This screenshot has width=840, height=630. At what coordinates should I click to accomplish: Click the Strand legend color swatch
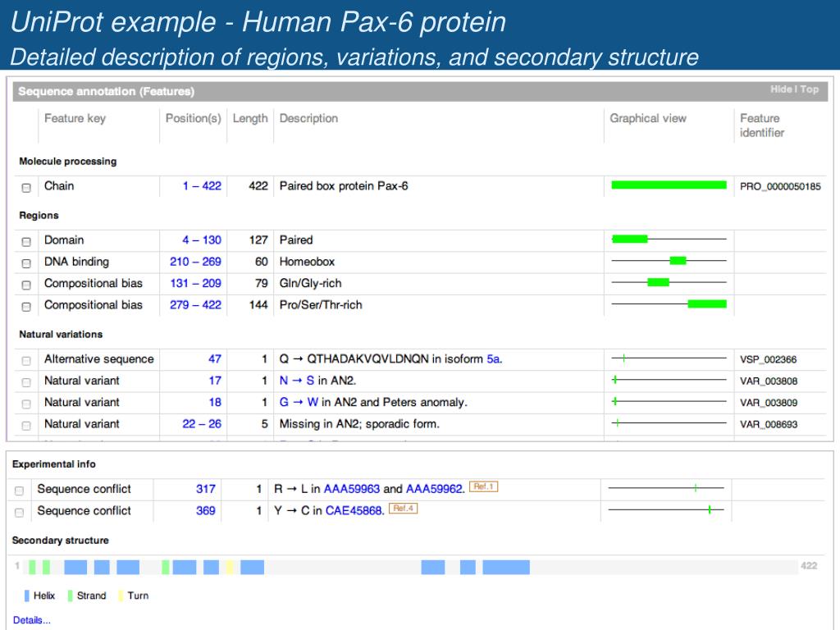tap(71, 596)
